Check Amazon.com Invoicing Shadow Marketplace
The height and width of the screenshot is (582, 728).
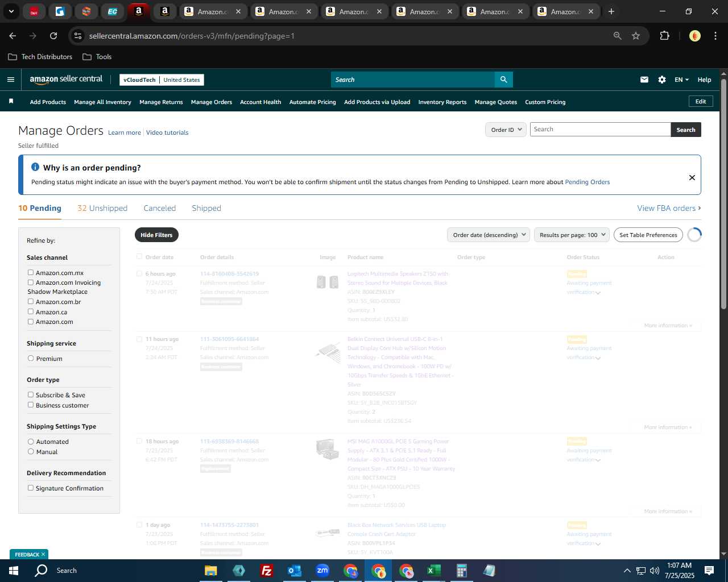pos(31,282)
